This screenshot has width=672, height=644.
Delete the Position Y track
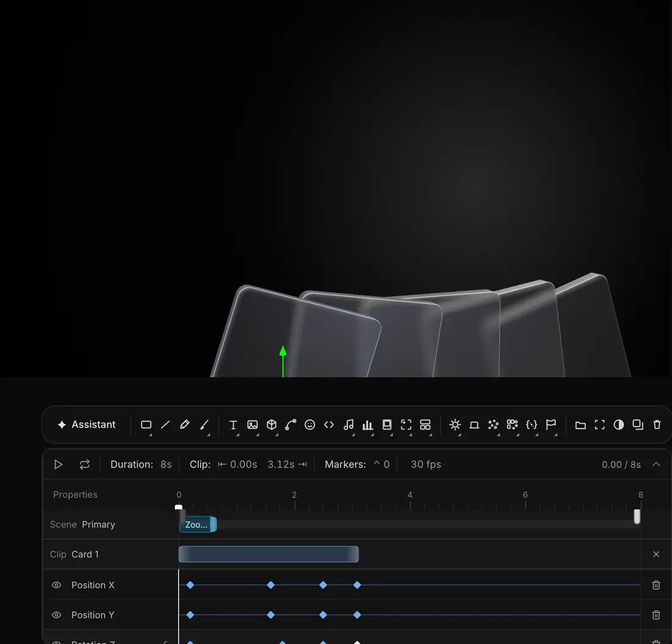point(656,615)
